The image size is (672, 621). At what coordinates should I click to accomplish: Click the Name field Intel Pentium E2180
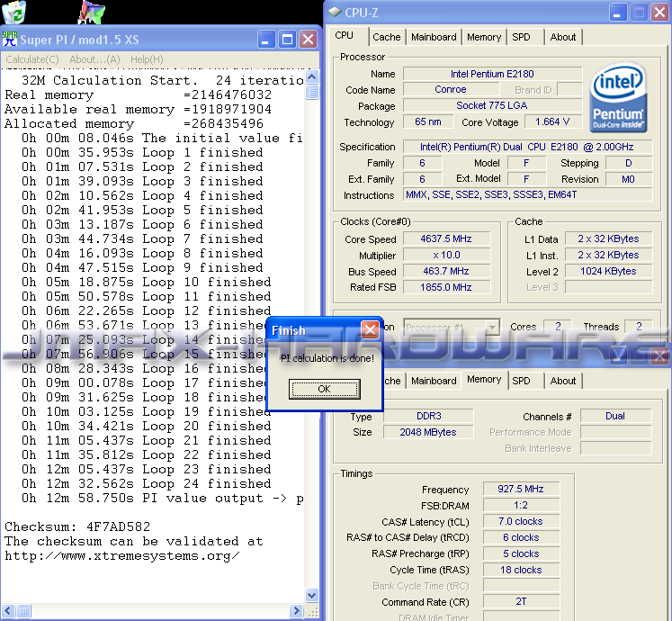(492, 74)
